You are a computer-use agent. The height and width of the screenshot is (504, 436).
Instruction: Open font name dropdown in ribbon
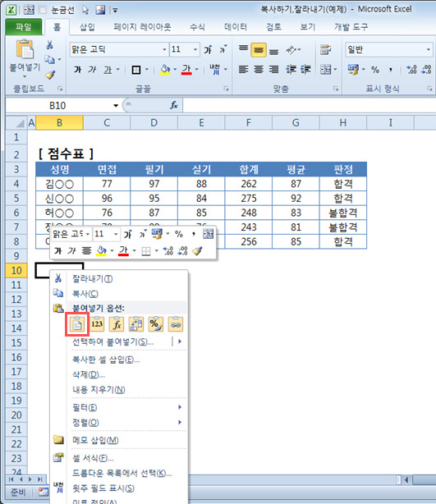click(164, 49)
